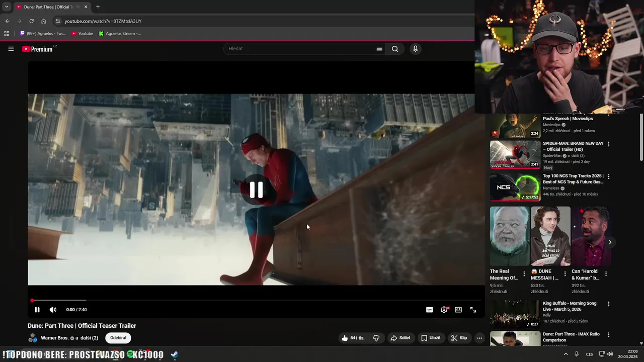Open menu for Harold & Kumar short
Screen dimensions: 644x362
pos(606,274)
